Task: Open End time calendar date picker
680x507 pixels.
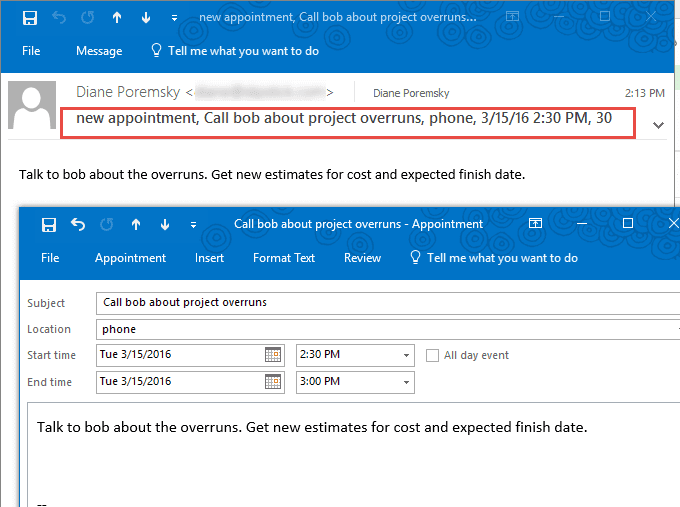Action: coord(273,381)
